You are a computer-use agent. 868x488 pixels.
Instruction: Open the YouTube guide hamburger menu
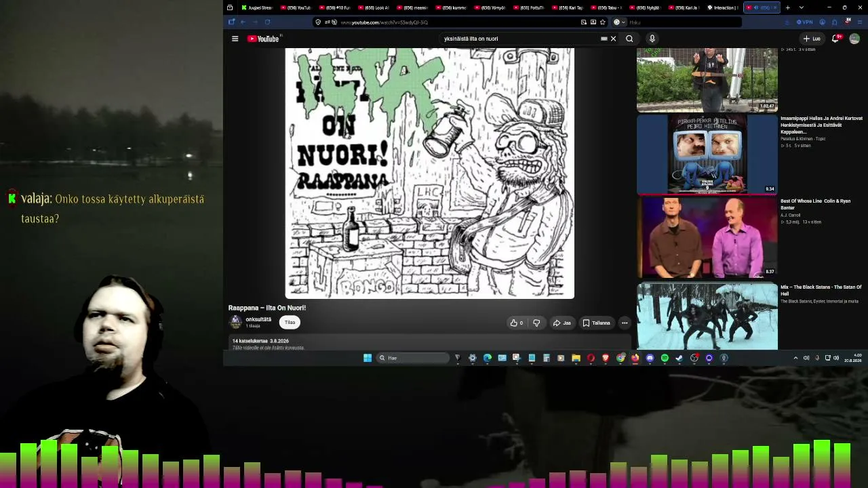click(x=235, y=39)
